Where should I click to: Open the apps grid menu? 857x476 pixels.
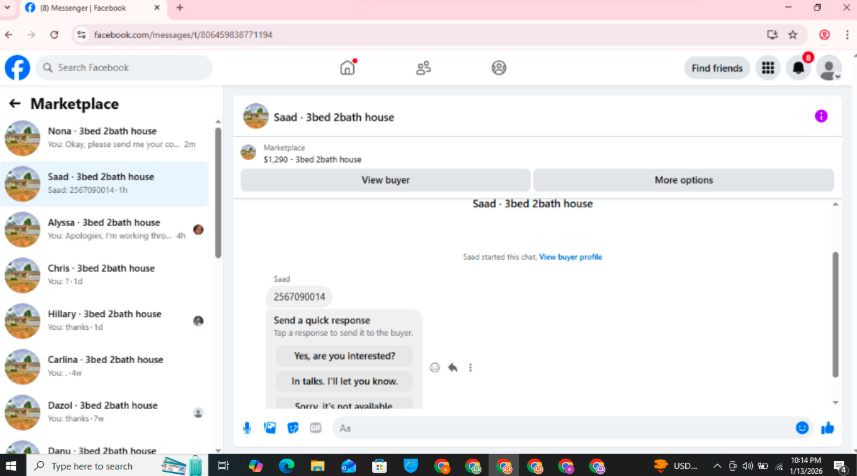pos(768,68)
